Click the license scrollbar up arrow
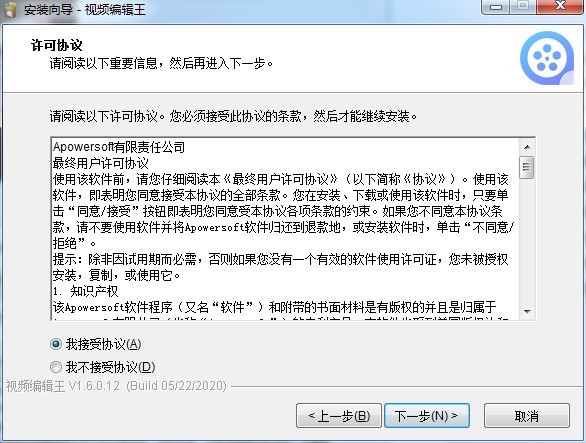This screenshot has height=443, width=586. coord(527,147)
